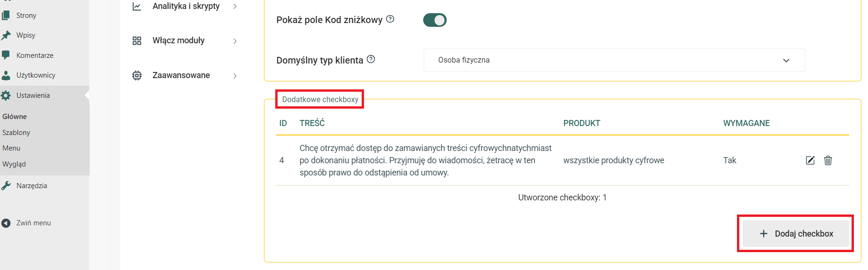
Task: Click the edit checkbox pencil icon
Action: (x=810, y=160)
